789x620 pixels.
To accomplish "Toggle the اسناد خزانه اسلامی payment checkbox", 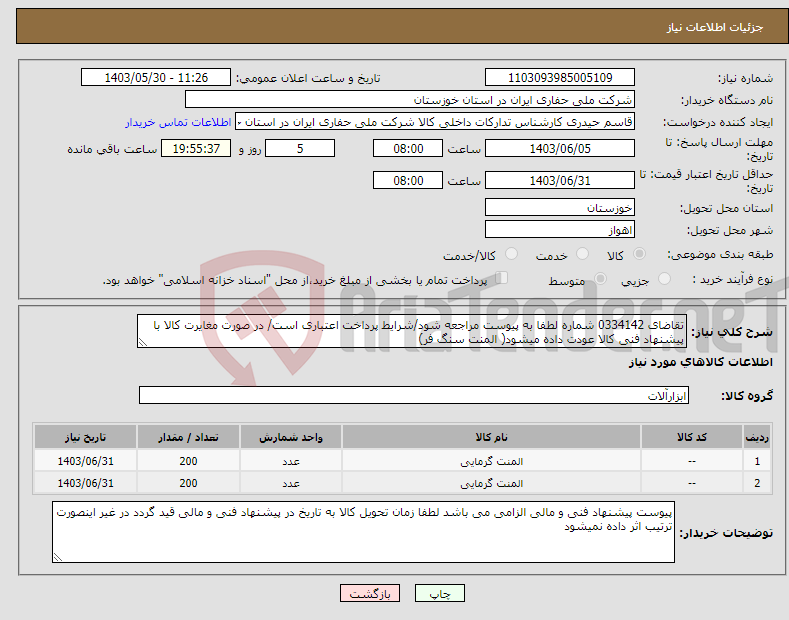I will [x=501, y=278].
